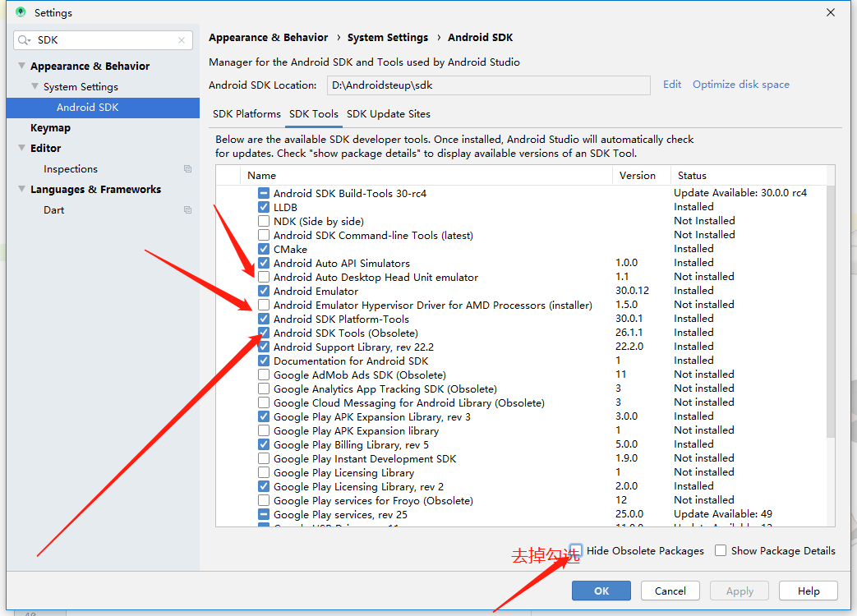857x616 pixels.
Task: Click the project-level icon beside Dart
Action: click(x=187, y=209)
